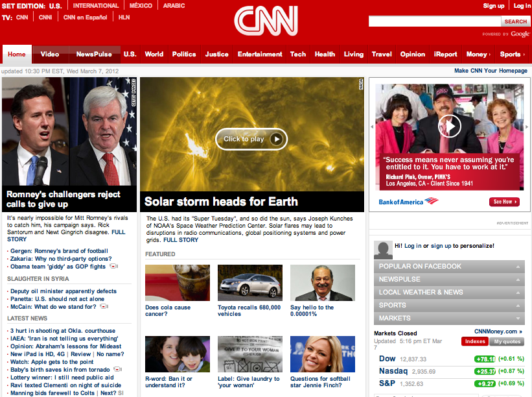532x397 pixels.
Task: Click 'sign up' in personalize greeting
Action: click(441, 246)
